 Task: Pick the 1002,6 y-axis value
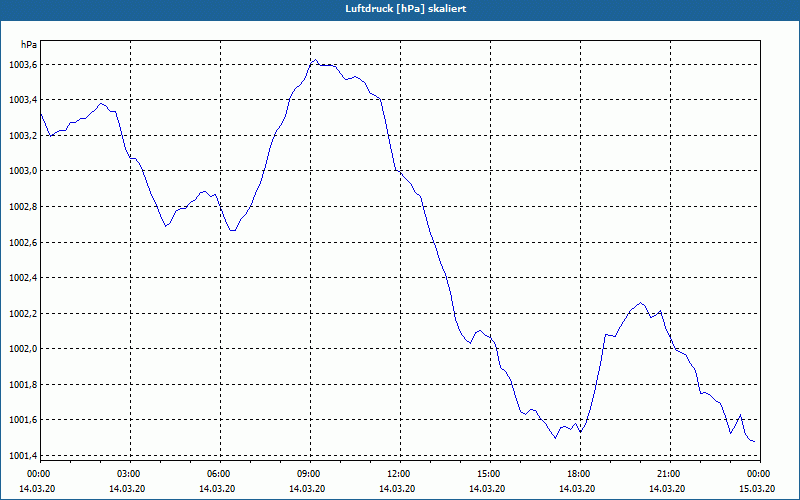tap(22, 242)
